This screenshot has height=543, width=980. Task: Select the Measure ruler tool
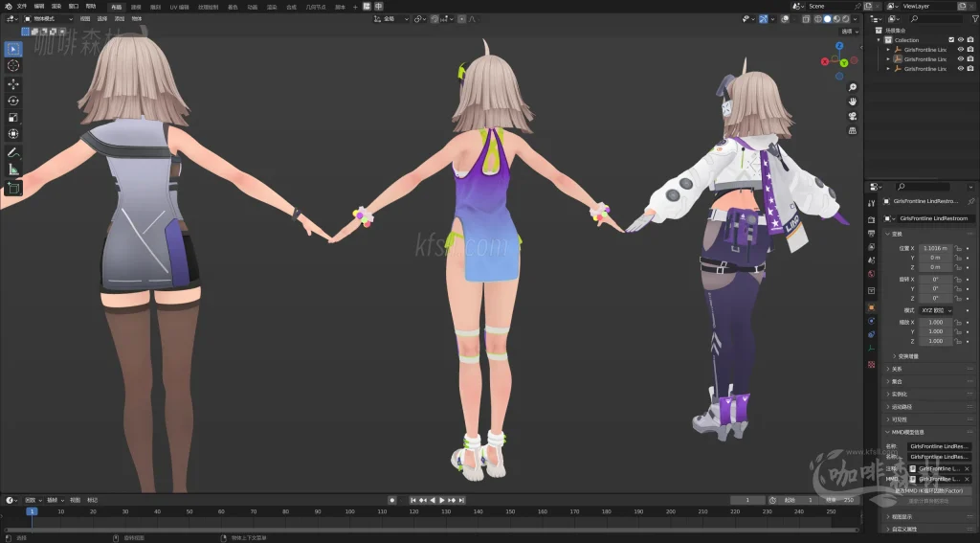13,170
